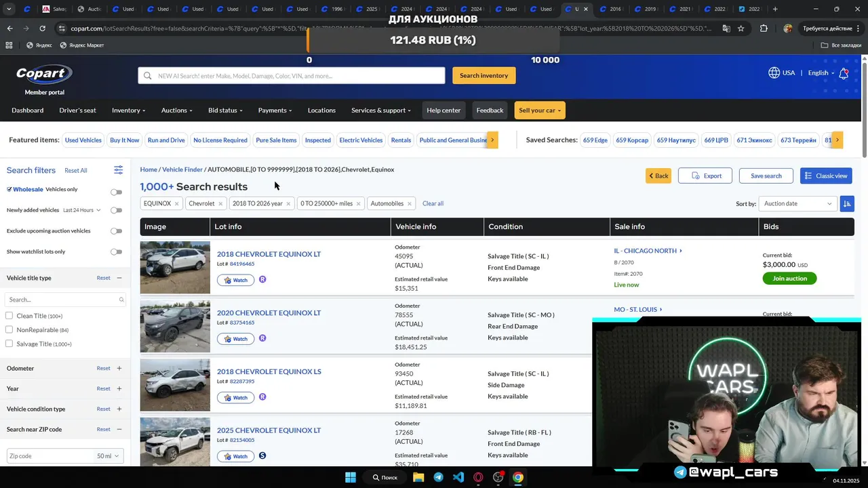Click the Search inventory button
This screenshot has height=488, width=868.
tap(484, 75)
